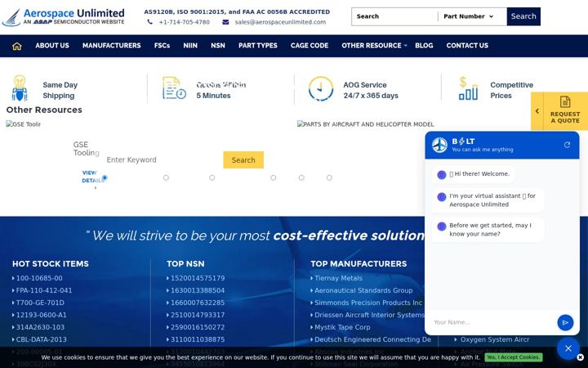Open hot stock item FPA-110-412-041
This screenshot has width=588, height=368.
coord(44,290)
